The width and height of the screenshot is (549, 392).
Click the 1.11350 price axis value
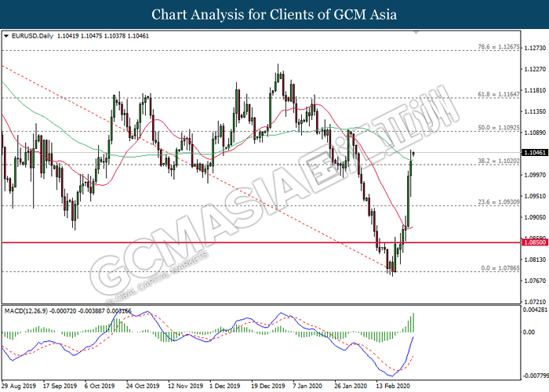[x=535, y=111]
